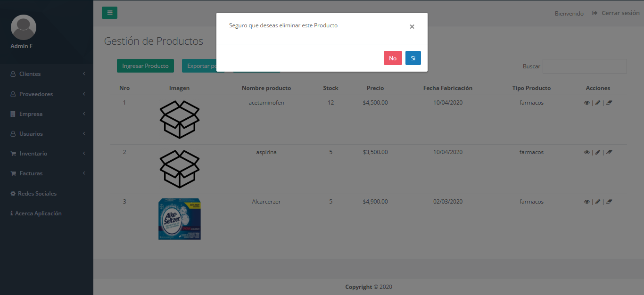This screenshot has height=295, width=644.
Task: Cancel deletion with the No button
Action: click(x=393, y=58)
